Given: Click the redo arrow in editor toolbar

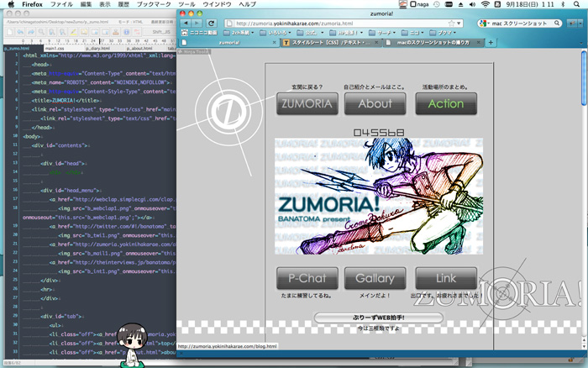Looking at the screenshot, I should click(x=31, y=32).
